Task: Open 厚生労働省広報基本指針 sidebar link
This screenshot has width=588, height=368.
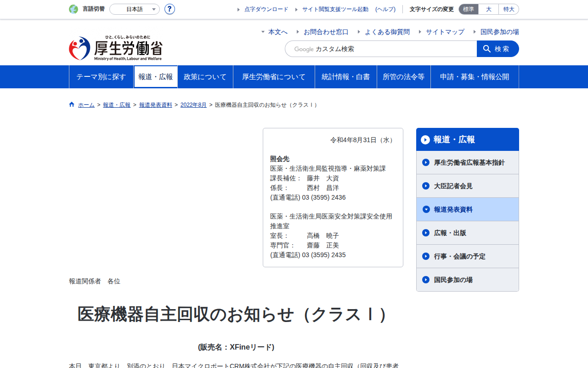Action: (x=468, y=162)
